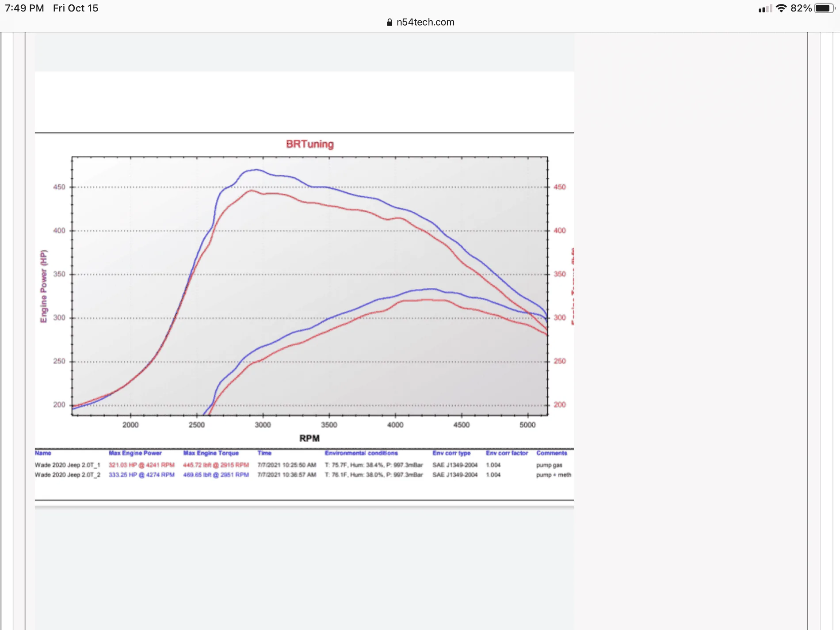The image size is (840, 630).
Task: Tap the Wade 2020 Jeep 2.0T_2 name
Action: 68,475
